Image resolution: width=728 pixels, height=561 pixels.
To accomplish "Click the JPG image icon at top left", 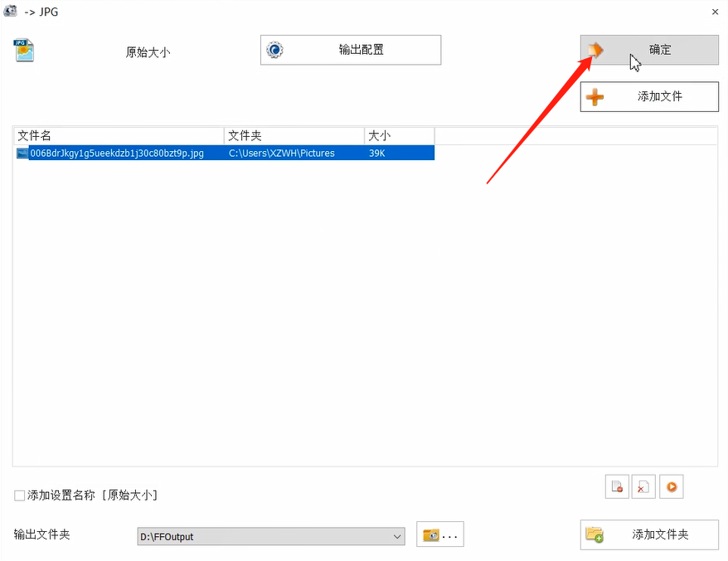I will pos(23,50).
